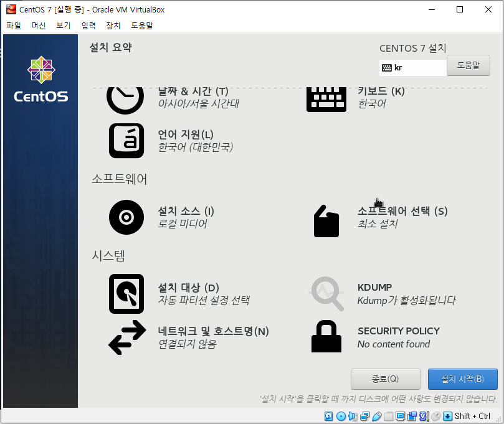Viewport: 504px width, 424px height.
Task: Click the arrows icon for network and hostname
Action: pos(127,337)
